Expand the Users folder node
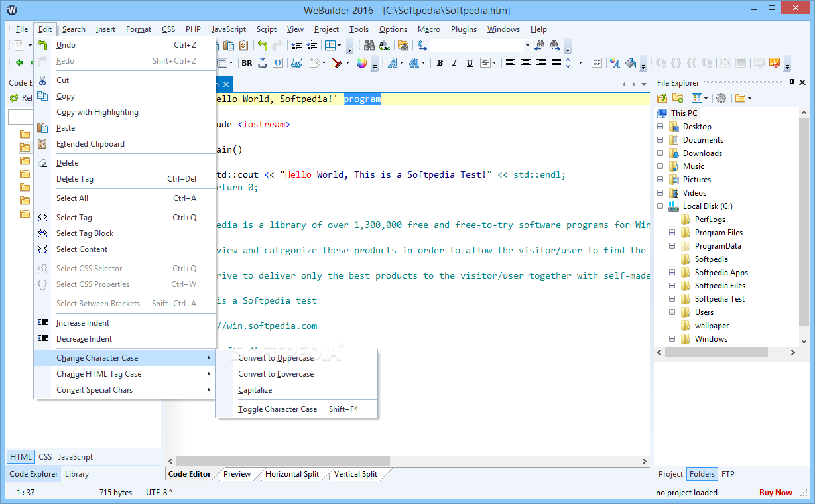Image resolution: width=815 pixels, height=504 pixels. (672, 312)
